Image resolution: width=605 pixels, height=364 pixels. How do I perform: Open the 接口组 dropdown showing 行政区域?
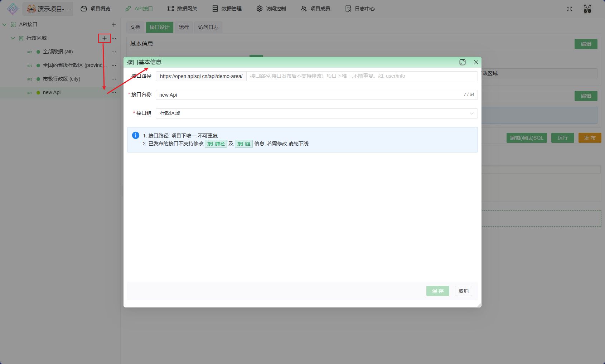click(316, 113)
